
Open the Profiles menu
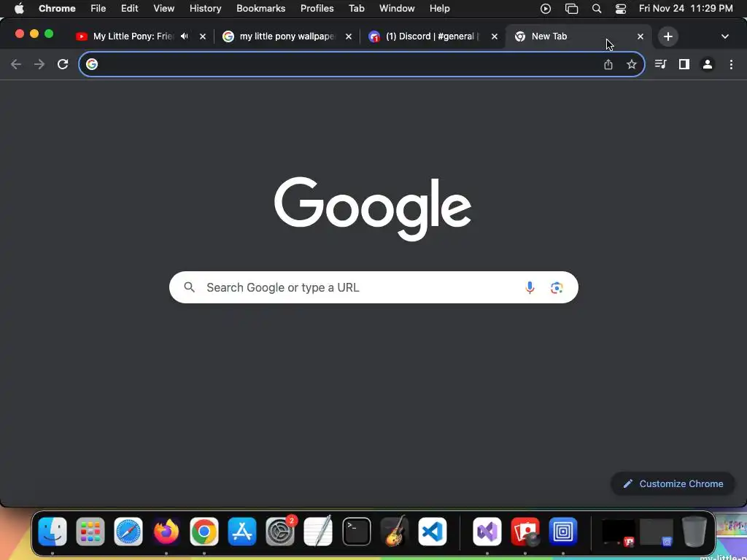317,9
